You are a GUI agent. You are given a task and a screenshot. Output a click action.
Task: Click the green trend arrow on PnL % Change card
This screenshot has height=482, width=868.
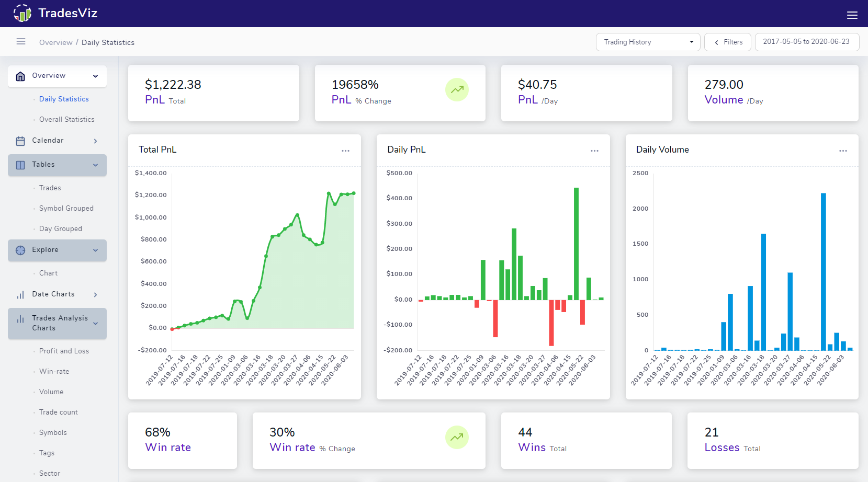click(x=457, y=89)
